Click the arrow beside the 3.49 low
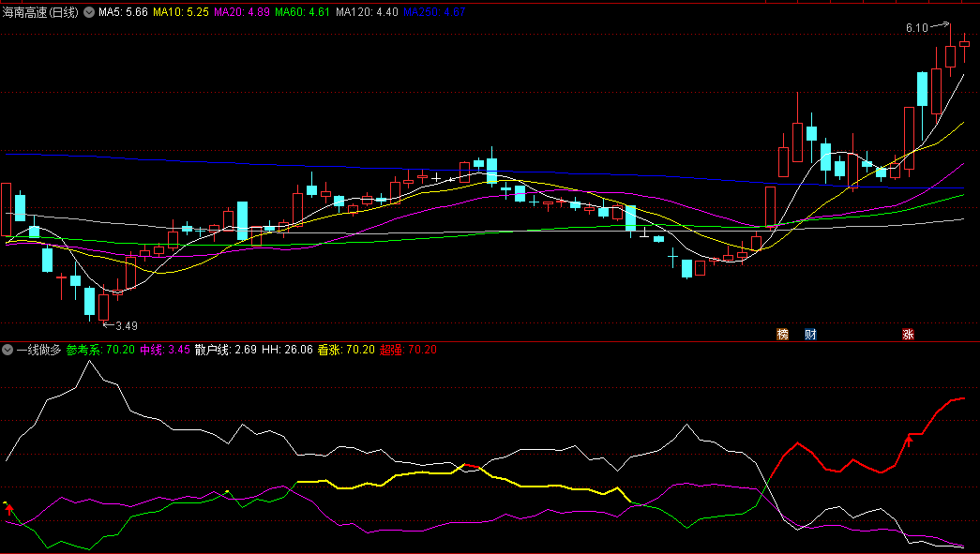The width and height of the screenshot is (980, 554). [x=107, y=325]
